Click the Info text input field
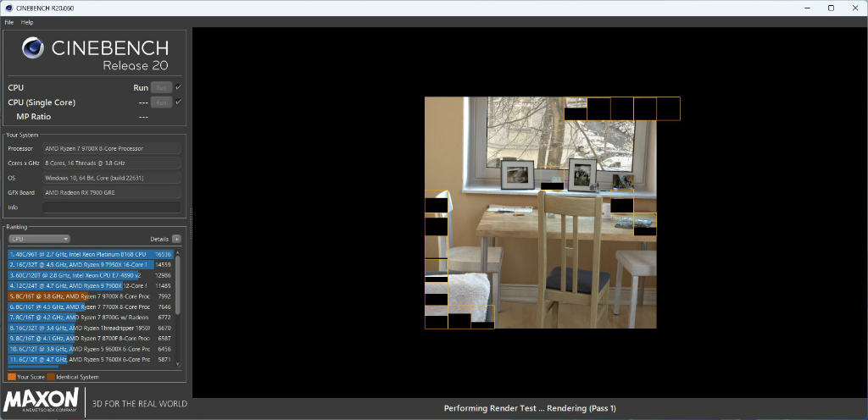 (111, 207)
